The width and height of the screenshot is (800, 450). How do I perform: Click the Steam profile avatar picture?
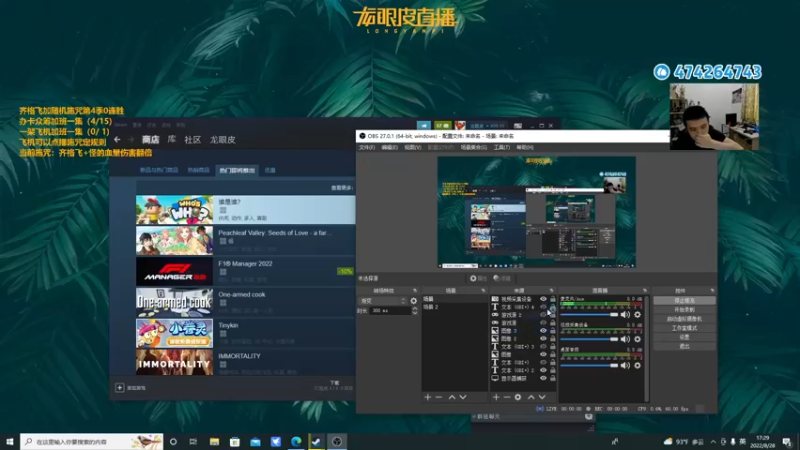[460, 125]
